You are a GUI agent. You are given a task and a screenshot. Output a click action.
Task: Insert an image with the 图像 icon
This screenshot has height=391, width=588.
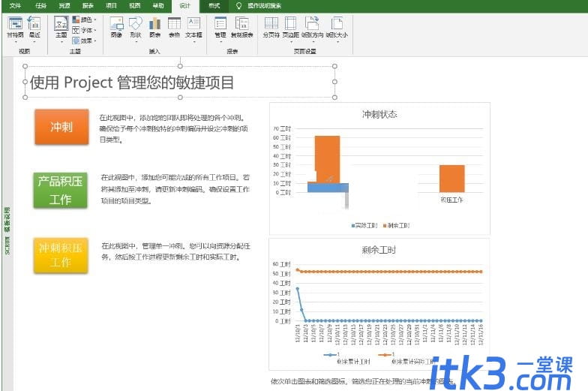coord(117,23)
